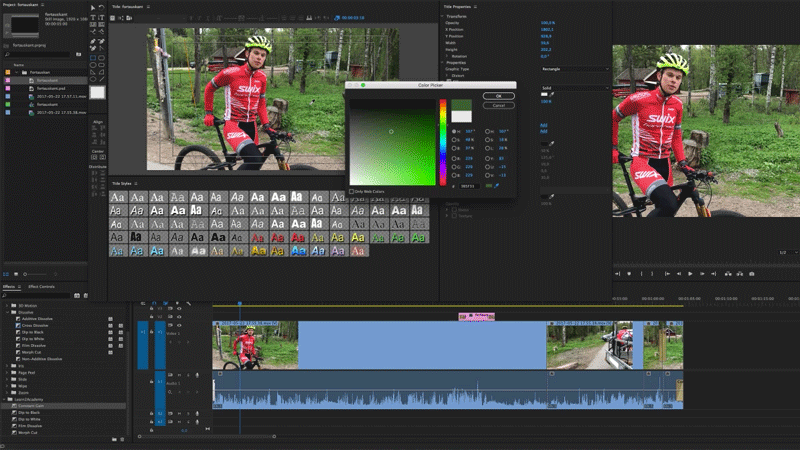Image resolution: width=800 pixels, height=450 pixels.
Task: Cancel the Color Picker dialog
Action: click(498, 105)
